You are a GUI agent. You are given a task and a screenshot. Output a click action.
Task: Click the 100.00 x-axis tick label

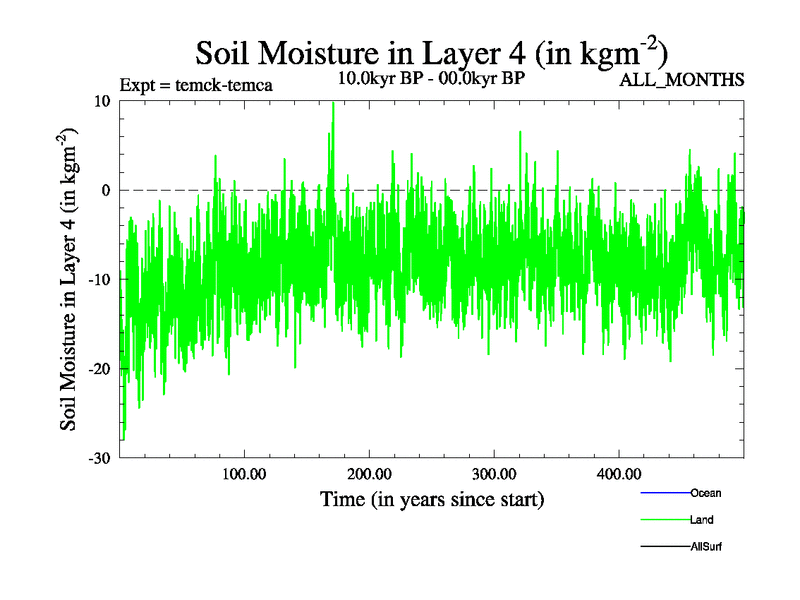(244, 472)
